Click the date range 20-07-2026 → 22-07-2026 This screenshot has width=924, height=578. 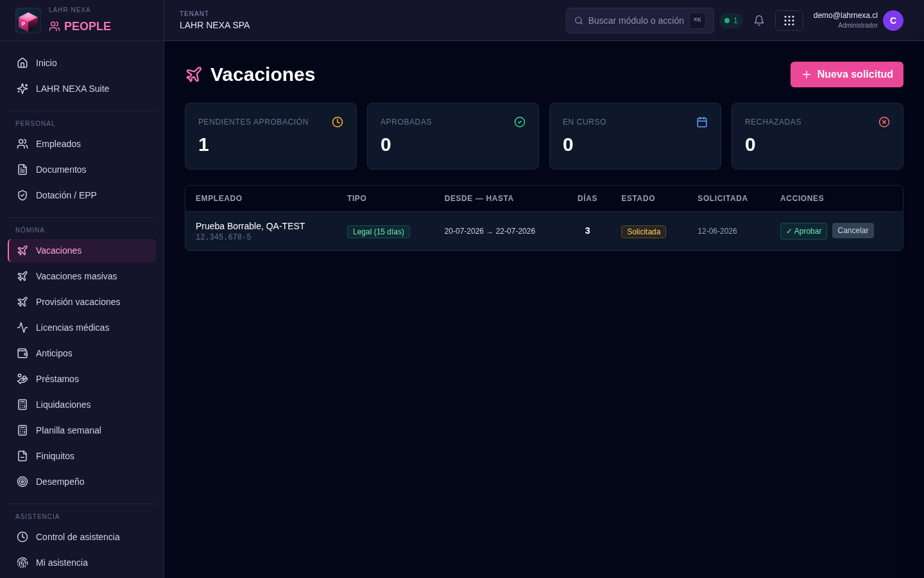click(x=490, y=231)
